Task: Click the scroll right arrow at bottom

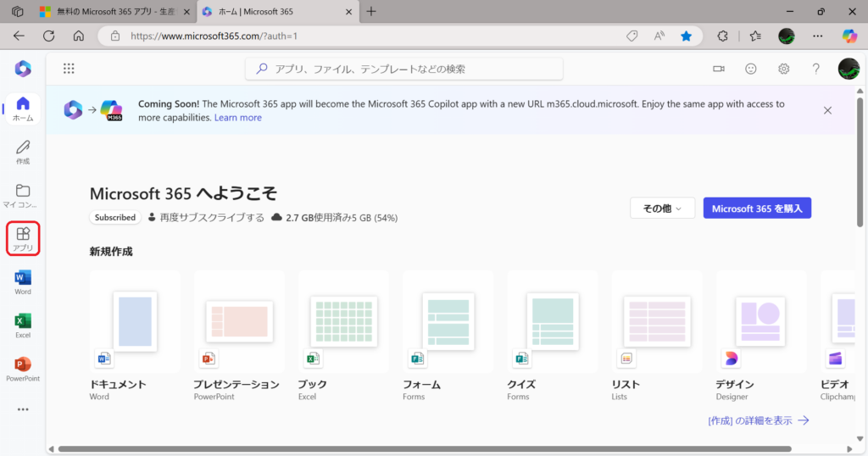Action: (x=849, y=449)
